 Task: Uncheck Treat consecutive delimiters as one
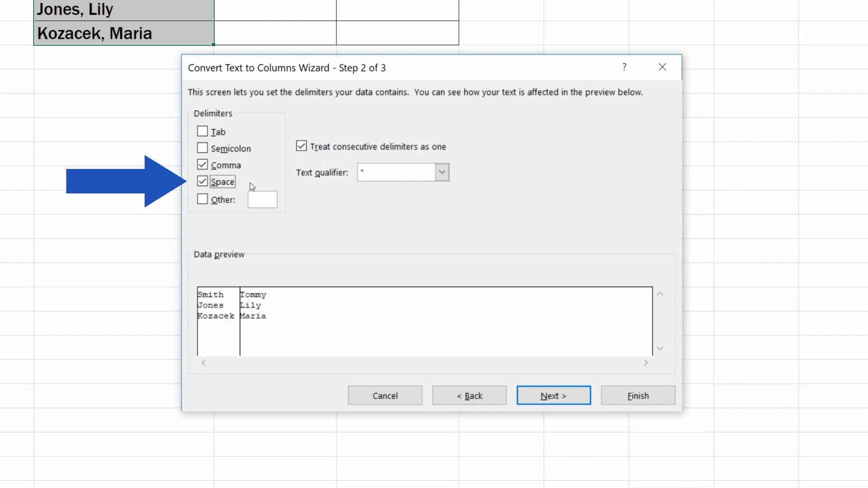(x=302, y=145)
